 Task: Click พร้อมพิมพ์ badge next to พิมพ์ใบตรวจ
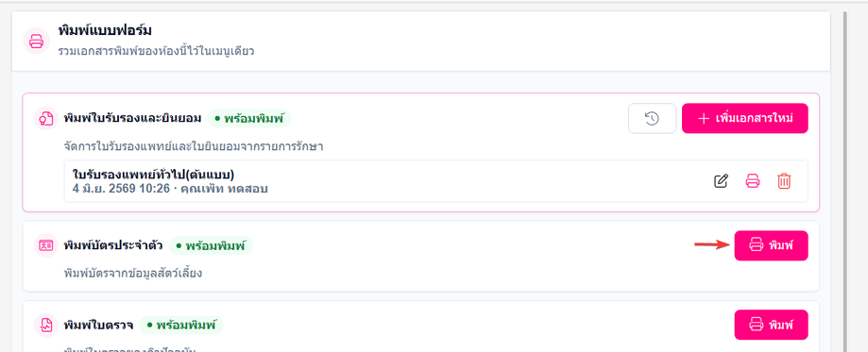pyautogui.click(x=181, y=325)
